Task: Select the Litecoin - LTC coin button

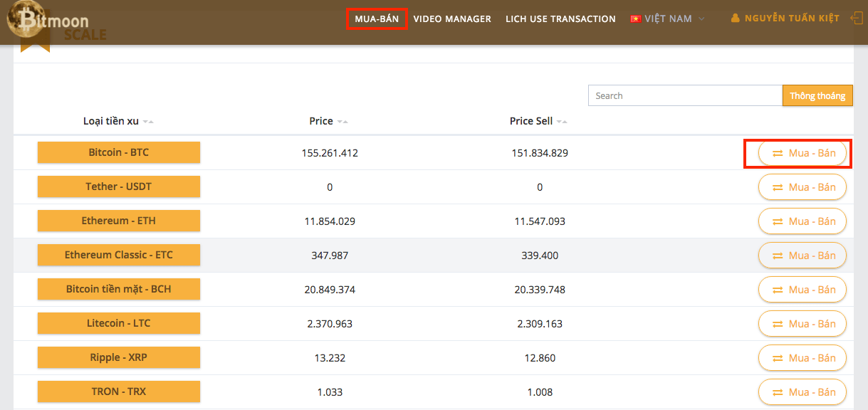Action: [119, 323]
